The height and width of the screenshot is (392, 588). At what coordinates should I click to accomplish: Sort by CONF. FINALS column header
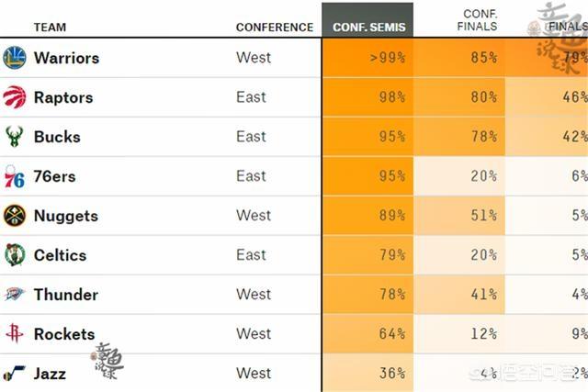click(x=478, y=20)
